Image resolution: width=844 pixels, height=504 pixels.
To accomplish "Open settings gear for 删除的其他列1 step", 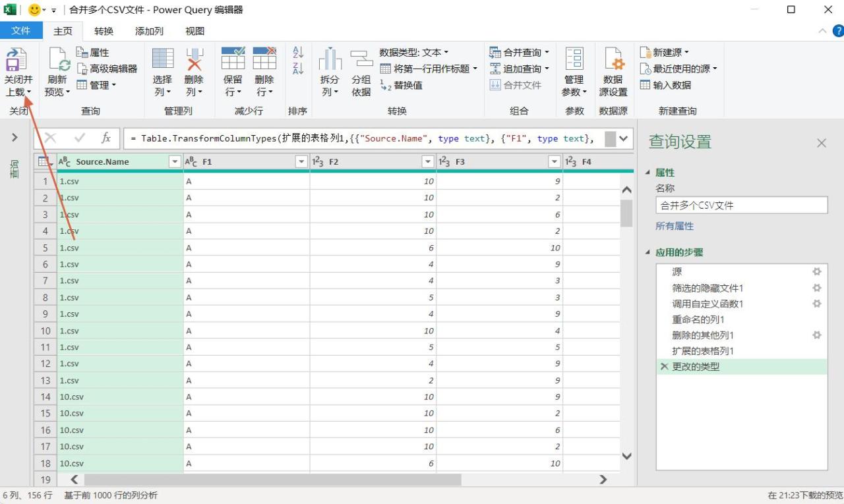I will click(x=817, y=335).
